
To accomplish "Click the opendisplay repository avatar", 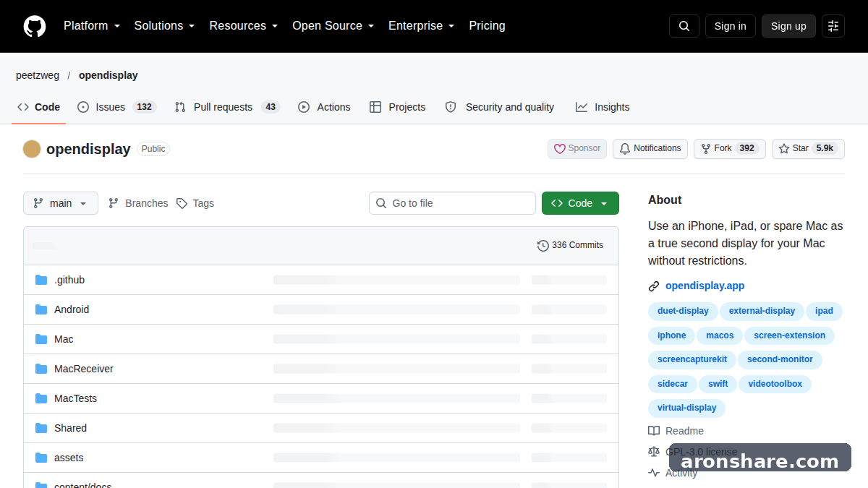I will (32, 149).
